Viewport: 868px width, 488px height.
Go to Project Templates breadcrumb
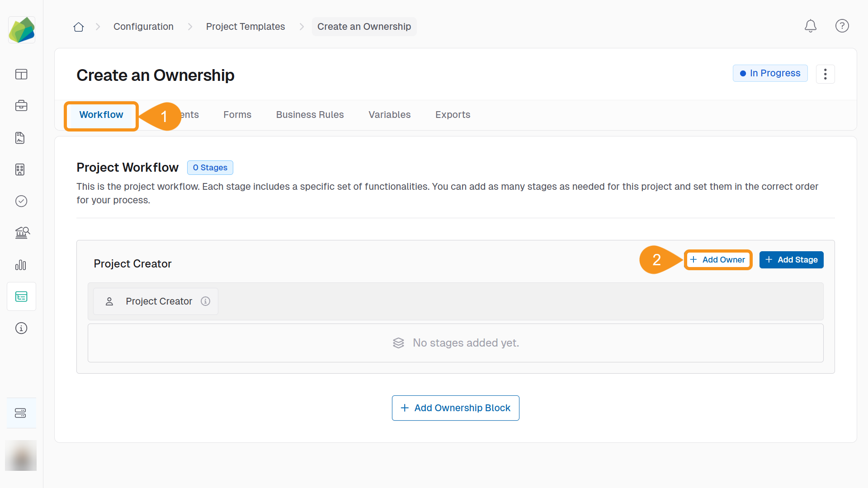click(245, 27)
